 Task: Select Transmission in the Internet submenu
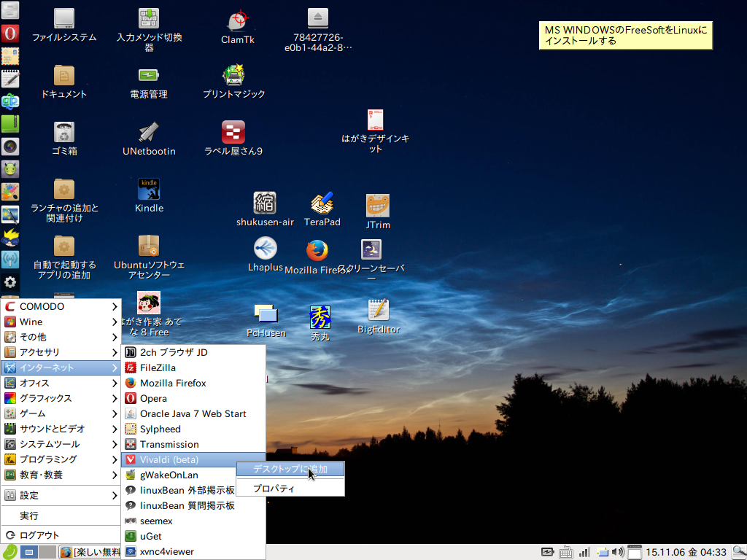point(193,444)
